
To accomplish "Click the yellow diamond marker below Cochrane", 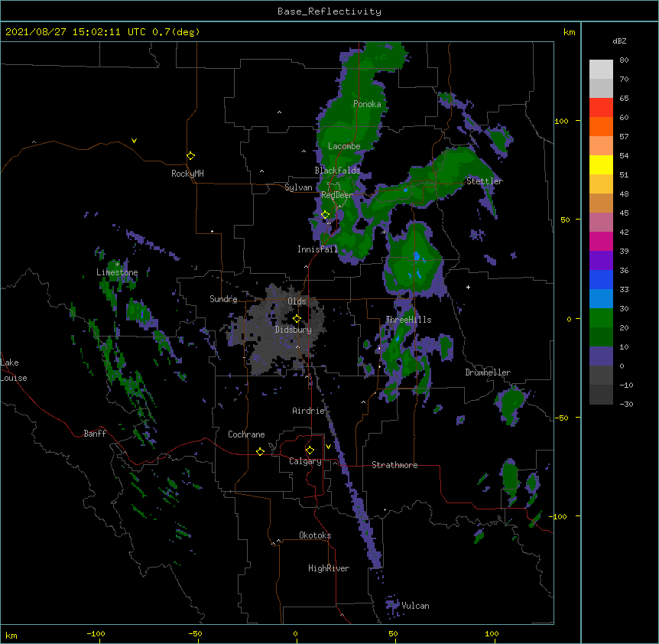I will pos(260,451).
